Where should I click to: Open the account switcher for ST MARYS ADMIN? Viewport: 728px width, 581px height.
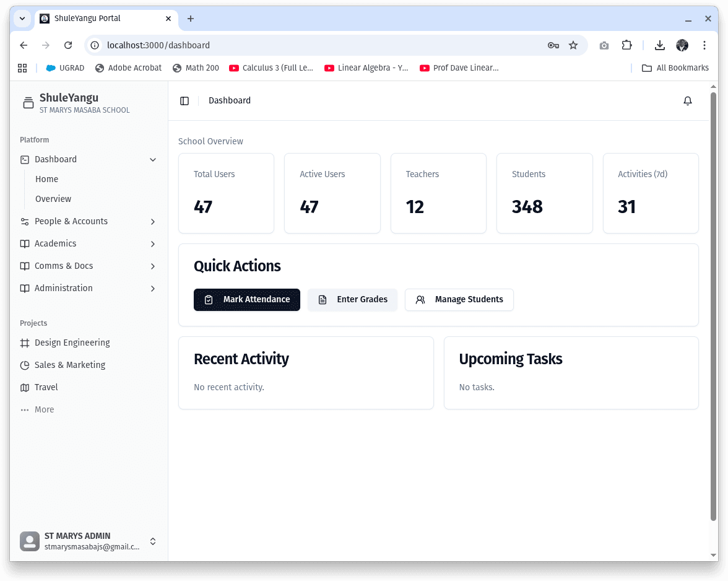pos(152,541)
